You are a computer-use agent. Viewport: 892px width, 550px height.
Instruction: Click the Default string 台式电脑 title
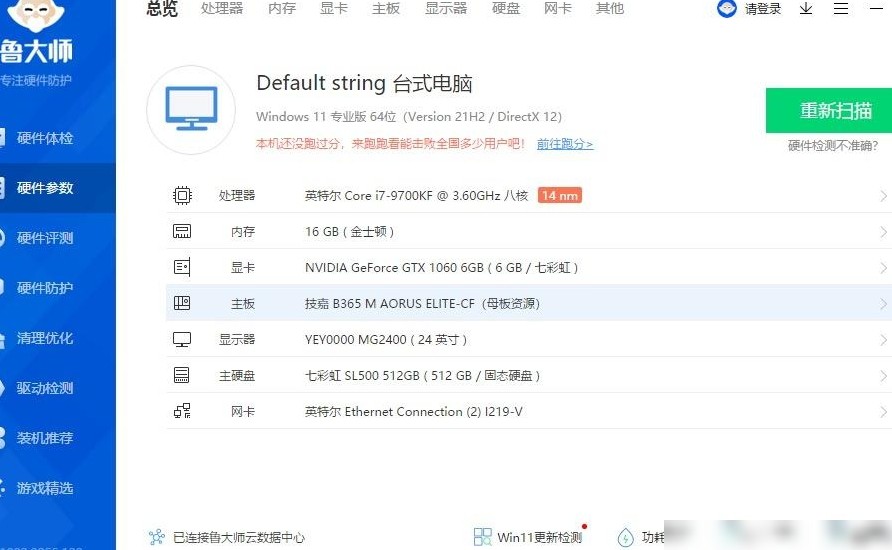[x=364, y=84]
